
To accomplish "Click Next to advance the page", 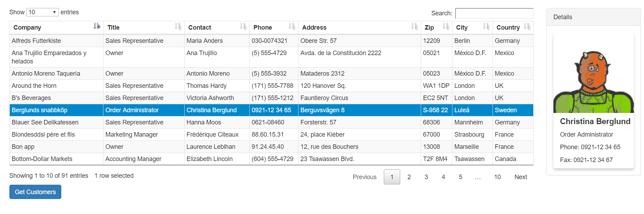I will pyautogui.click(x=520, y=177).
